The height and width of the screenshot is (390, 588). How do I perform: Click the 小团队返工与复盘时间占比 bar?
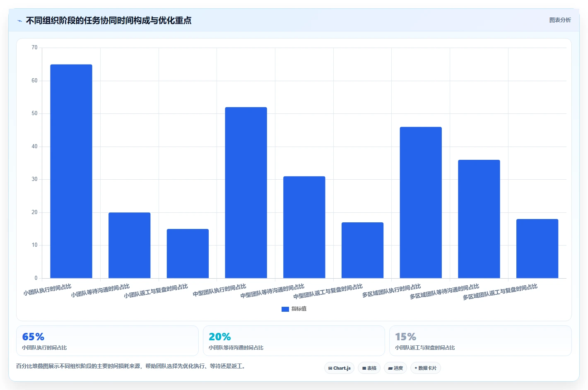click(188, 253)
